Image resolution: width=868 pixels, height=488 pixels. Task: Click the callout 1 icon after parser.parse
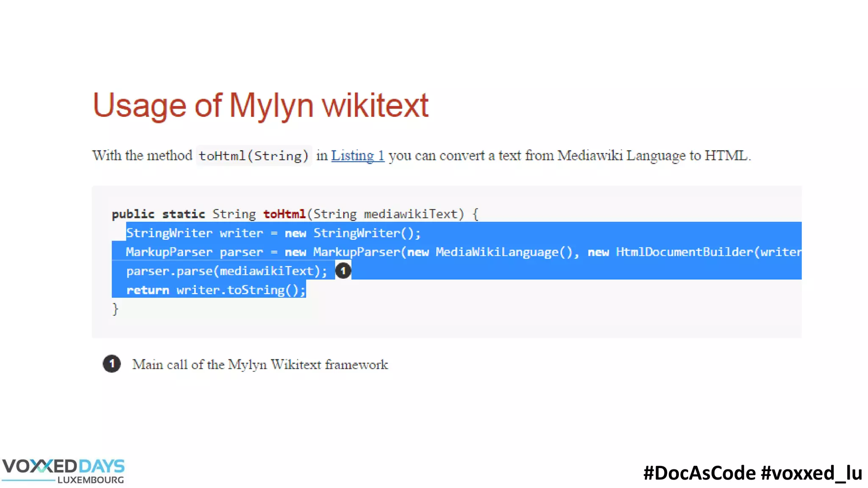click(x=343, y=270)
